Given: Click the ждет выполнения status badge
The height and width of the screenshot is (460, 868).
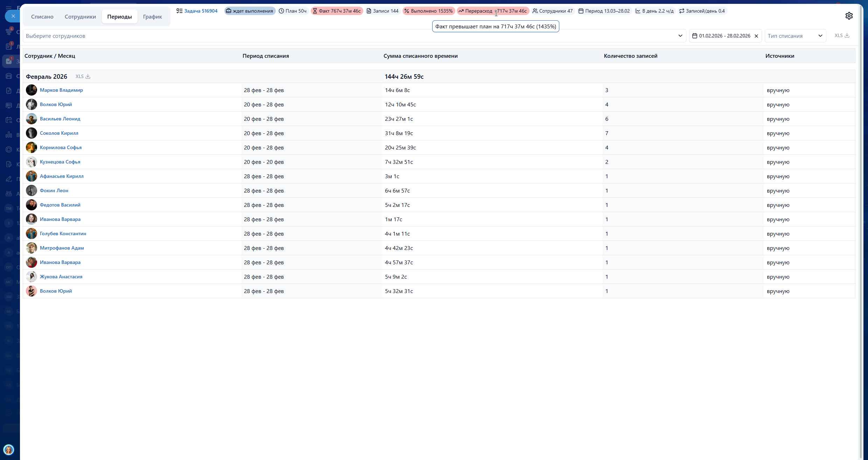Looking at the screenshot, I should (x=250, y=11).
